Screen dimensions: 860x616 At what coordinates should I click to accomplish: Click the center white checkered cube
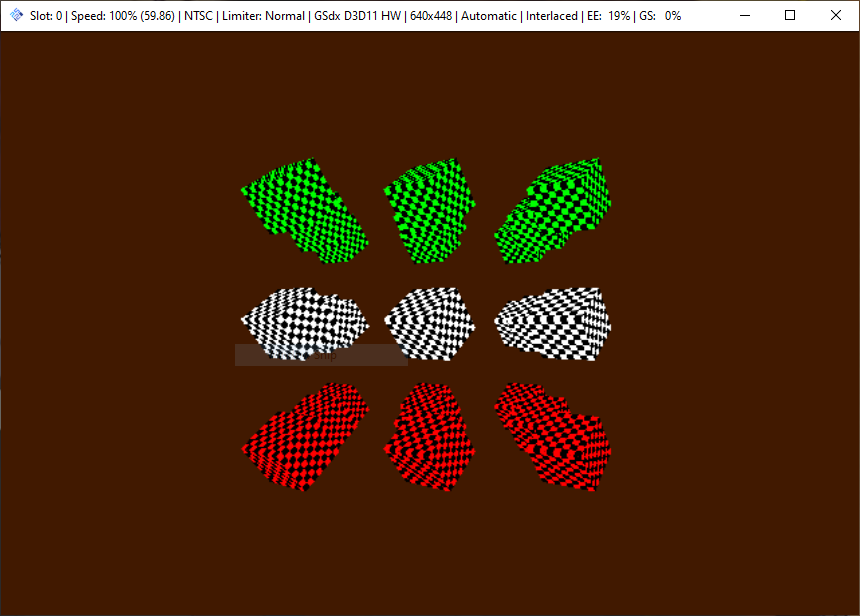pos(427,322)
